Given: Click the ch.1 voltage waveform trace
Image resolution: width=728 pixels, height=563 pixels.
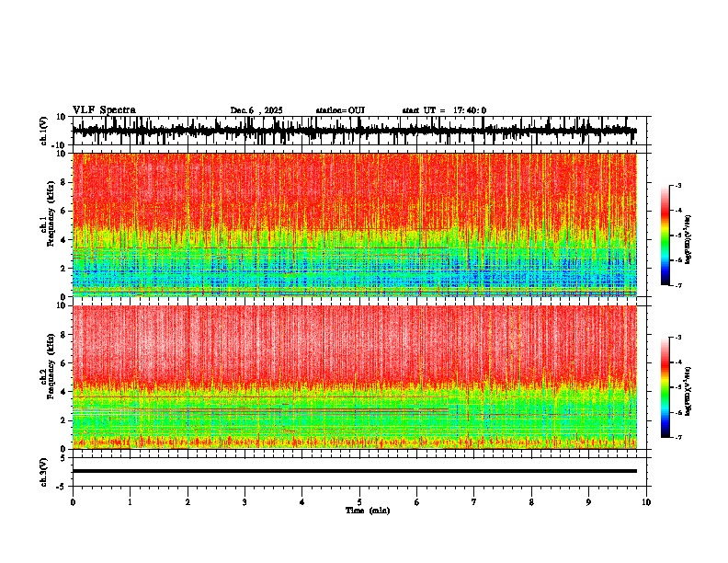Looking at the screenshot, I should tap(355, 131).
